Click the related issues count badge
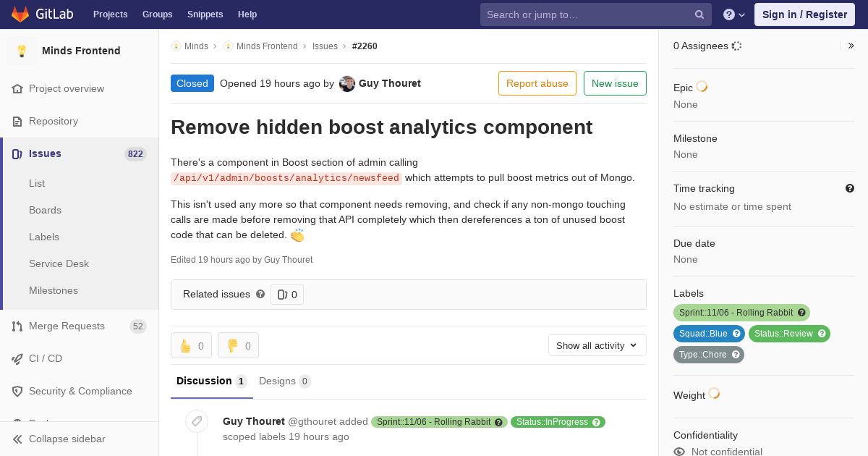This screenshot has width=868, height=456. (x=287, y=295)
